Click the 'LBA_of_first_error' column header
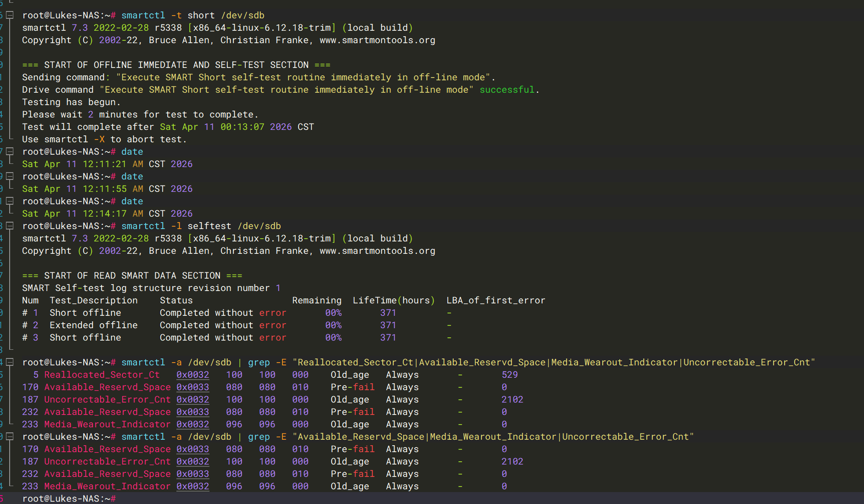This screenshot has width=864, height=504. tap(496, 300)
